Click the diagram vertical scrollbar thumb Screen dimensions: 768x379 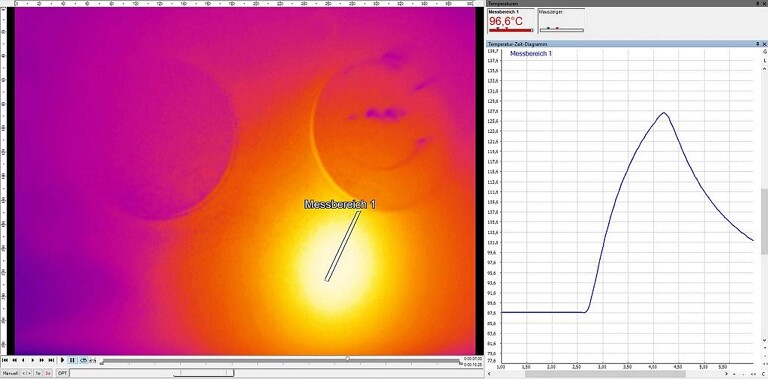pyautogui.click(x=765, y=221)
